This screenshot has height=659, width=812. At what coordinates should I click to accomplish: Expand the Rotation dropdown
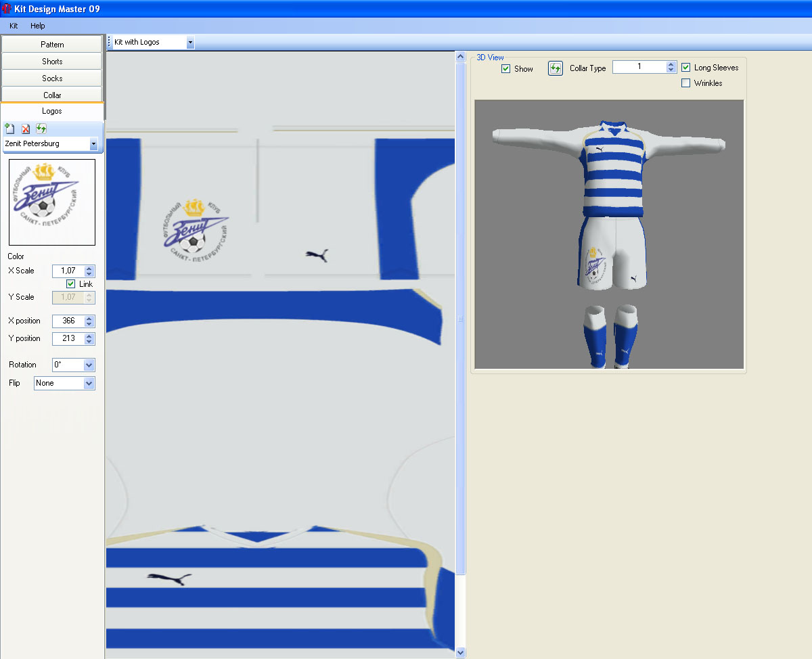pyautogui.click(x=89, y=365)
